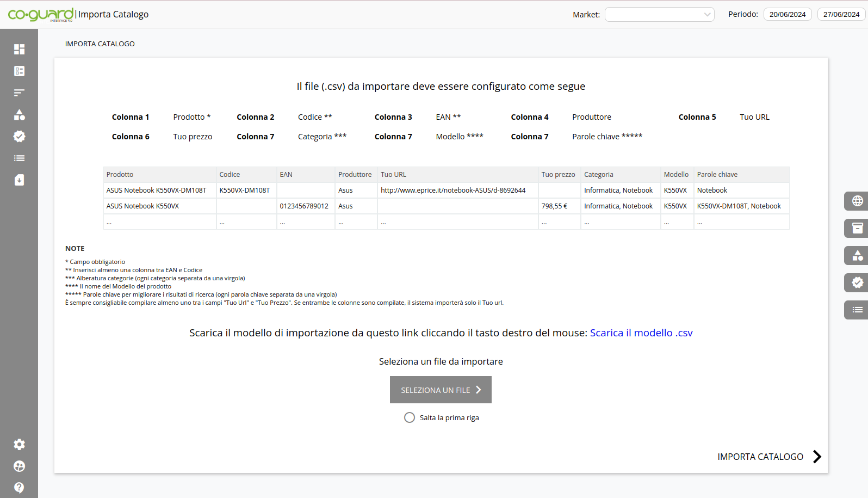
Task: Click the sort lines icon in left sidebar
Action: (19, 93)
